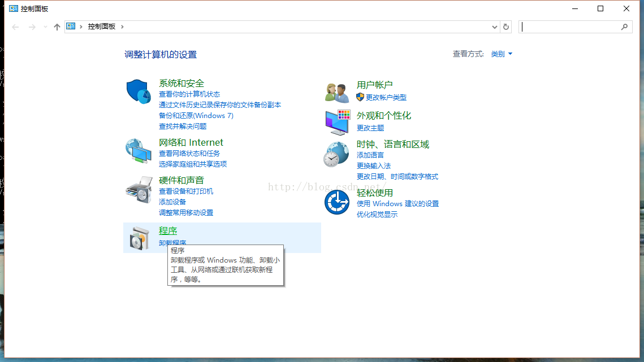The image size is (644, 362).
Task: Close the Control Panel window
Action: (x=626, y=8)
